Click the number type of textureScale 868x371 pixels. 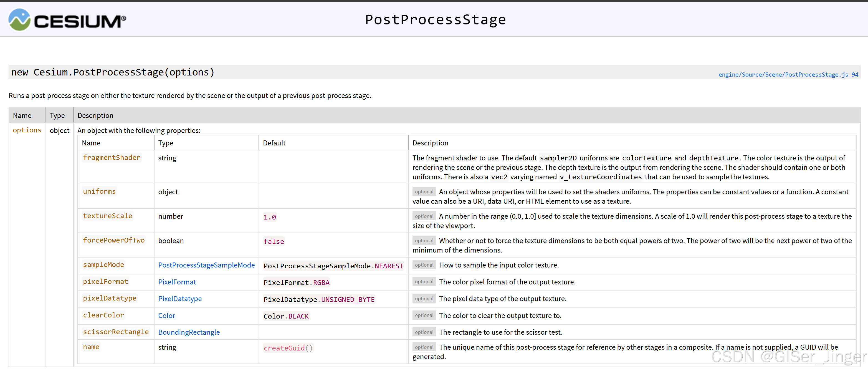171,216
